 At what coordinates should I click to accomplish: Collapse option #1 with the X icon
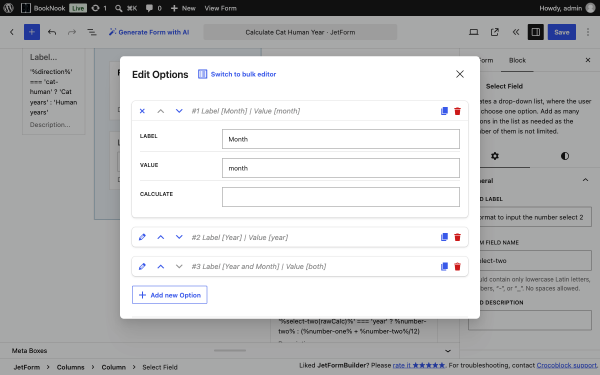(142, 111)
